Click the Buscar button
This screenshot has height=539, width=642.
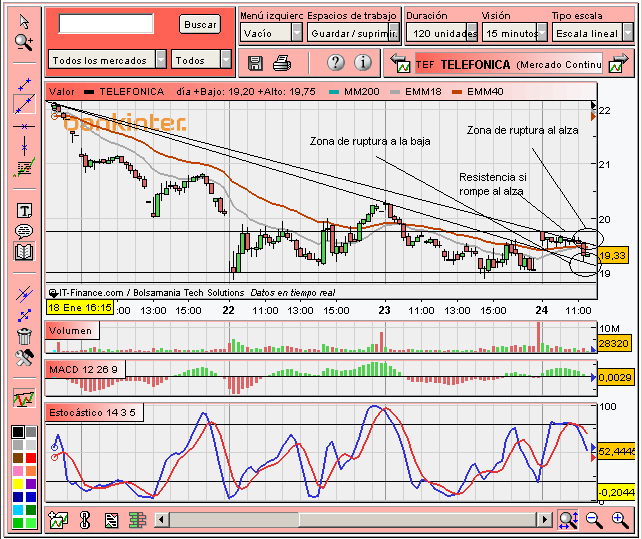point(200,24)
